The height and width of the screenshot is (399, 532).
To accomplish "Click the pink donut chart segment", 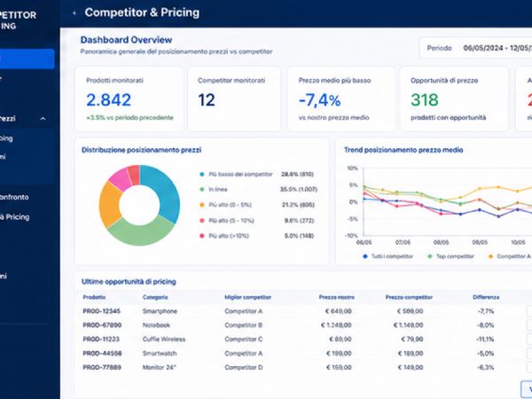I will point(120,179).
